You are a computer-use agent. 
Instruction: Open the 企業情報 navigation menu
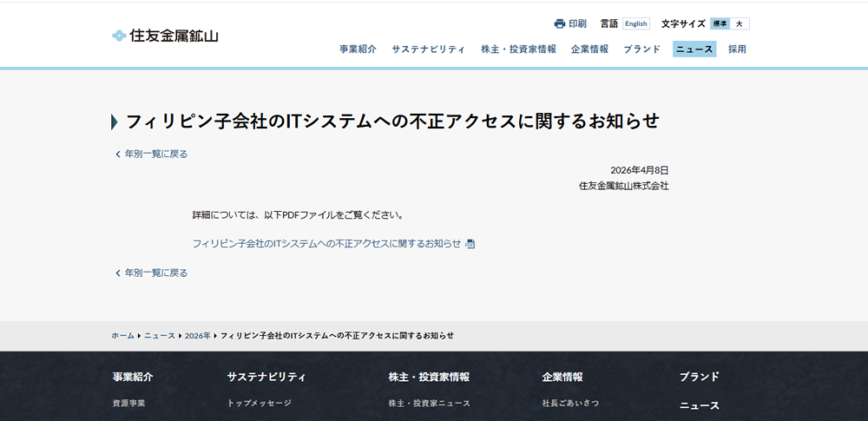click(589, 49)
